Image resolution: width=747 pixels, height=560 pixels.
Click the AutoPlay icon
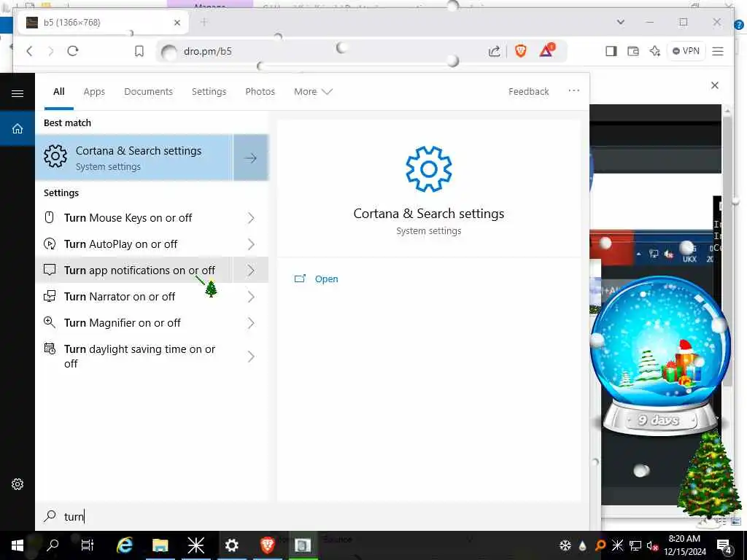pyautogui.click(x=49, y=244)
